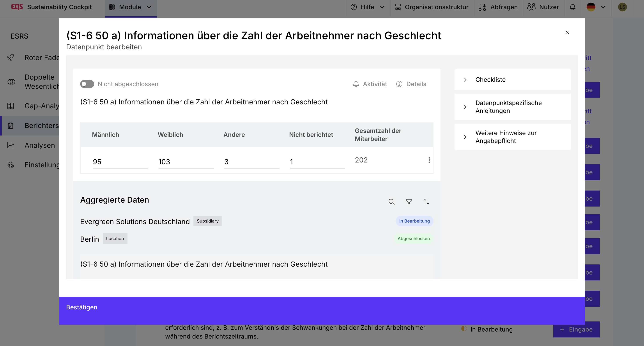This screenshot has height=346, width=644.
Task: Click the LS user avatar
Action: pos(622,7)
